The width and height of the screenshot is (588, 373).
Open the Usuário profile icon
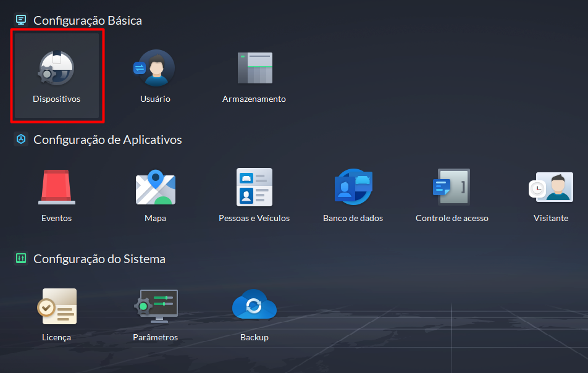coord(155,68)
